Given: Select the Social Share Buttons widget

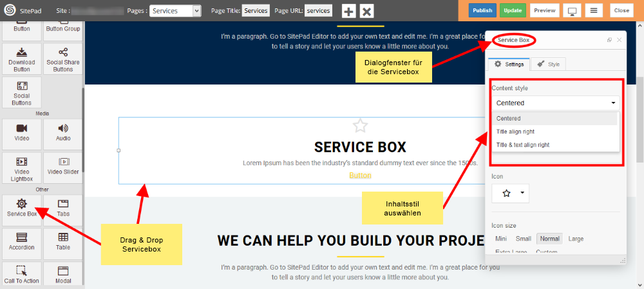Looking at the screenshot, I should pos(63,59).
